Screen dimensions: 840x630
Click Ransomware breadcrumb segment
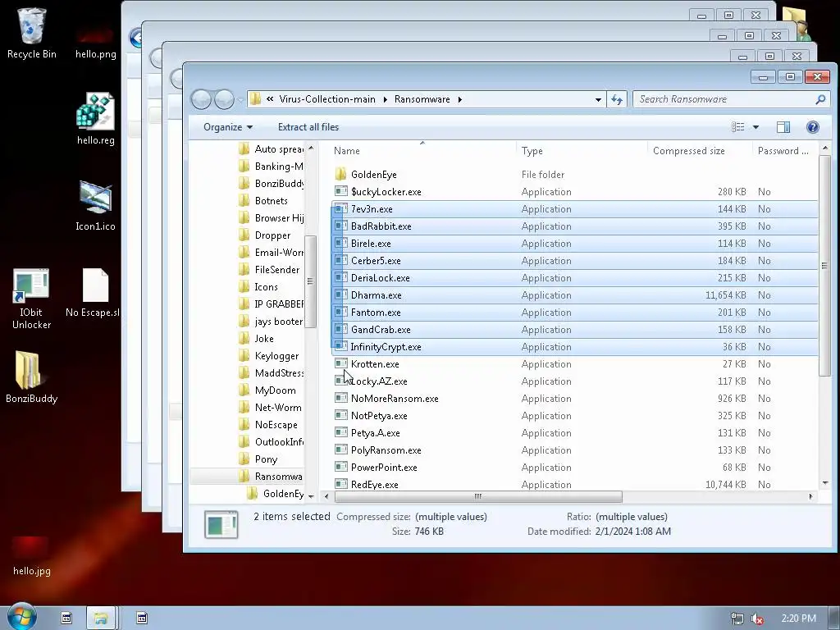point(422,99)
